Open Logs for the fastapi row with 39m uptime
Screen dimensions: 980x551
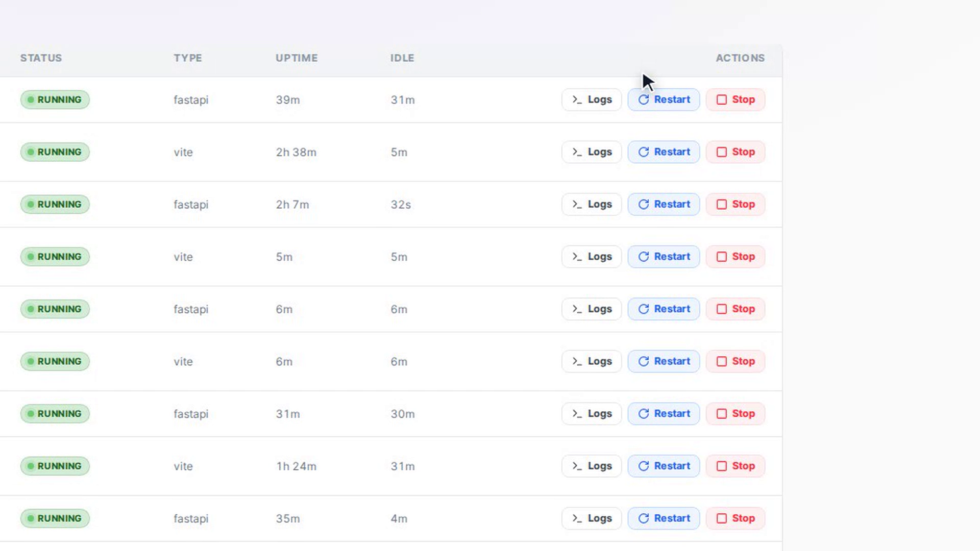[x=592, y=99]
